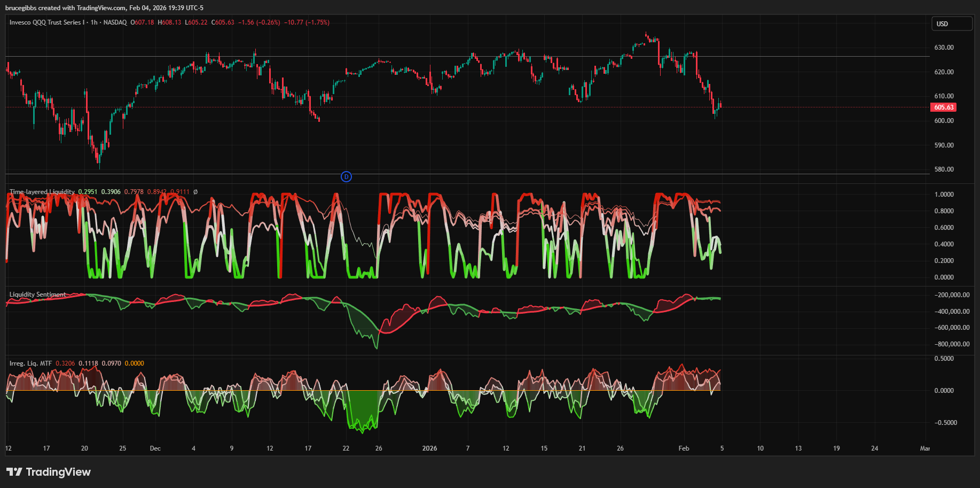Click the Feb label on the time axis
Image resolution: width=980 pixels, height=488 pixels.
pos(684,448)
